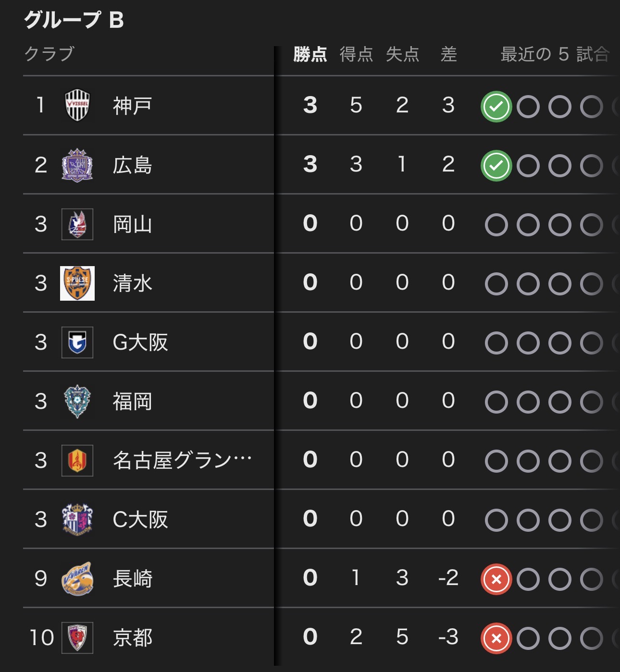Click the 最近の5試合 column header
620x672 pixels.
(x=555, y=54)
